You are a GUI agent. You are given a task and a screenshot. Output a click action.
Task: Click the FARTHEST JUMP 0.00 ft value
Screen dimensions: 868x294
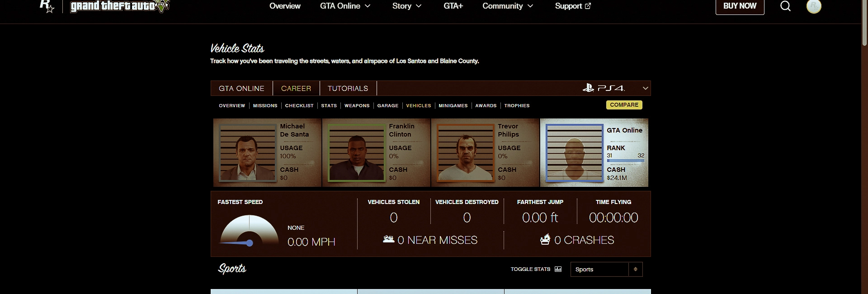(x=540, y=218)
